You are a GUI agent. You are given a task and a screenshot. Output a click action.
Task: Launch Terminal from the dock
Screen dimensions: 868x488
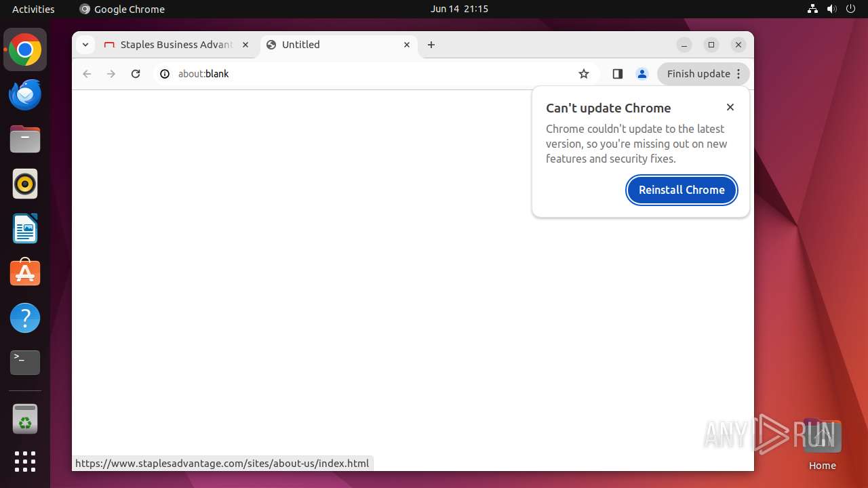pyautogui.click(x=25, y=363)
